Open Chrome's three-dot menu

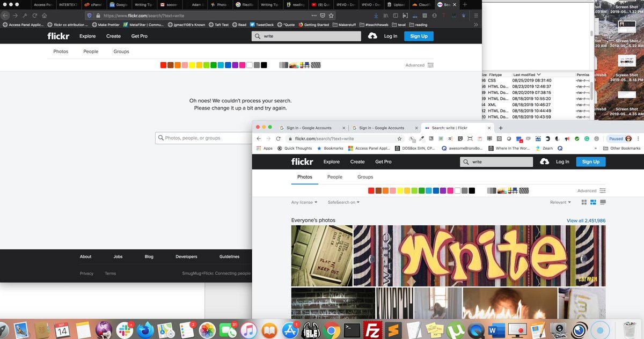639,138
